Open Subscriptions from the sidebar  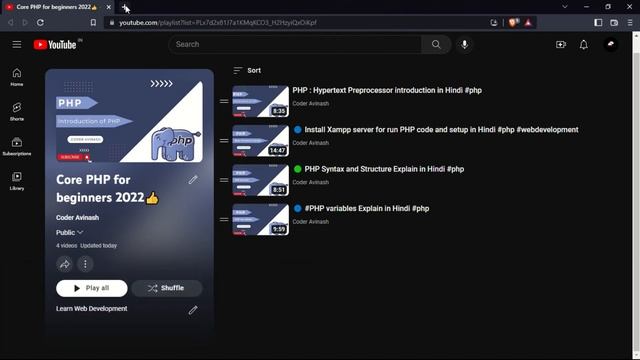[x=17, y=147]
